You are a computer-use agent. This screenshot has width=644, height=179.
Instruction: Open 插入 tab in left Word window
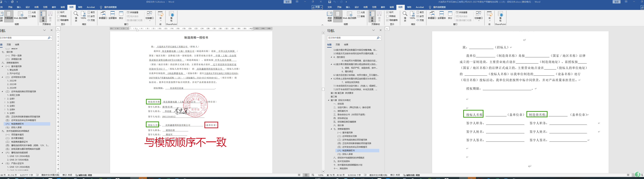coord(19,7)
